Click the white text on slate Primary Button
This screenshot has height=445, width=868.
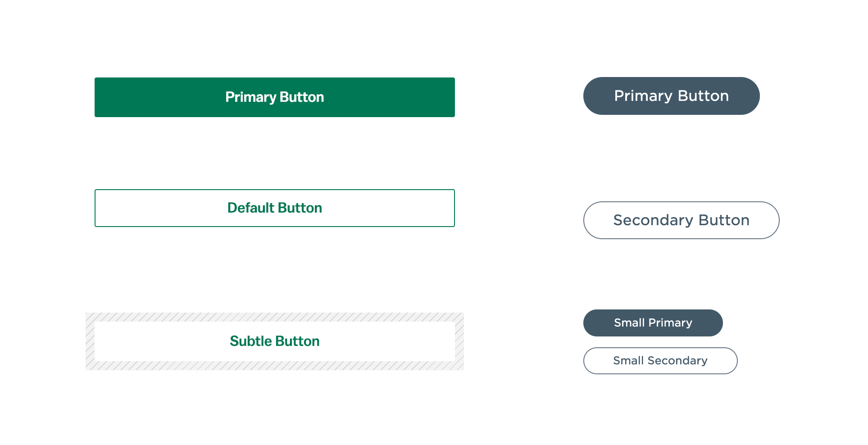point(671,96)
